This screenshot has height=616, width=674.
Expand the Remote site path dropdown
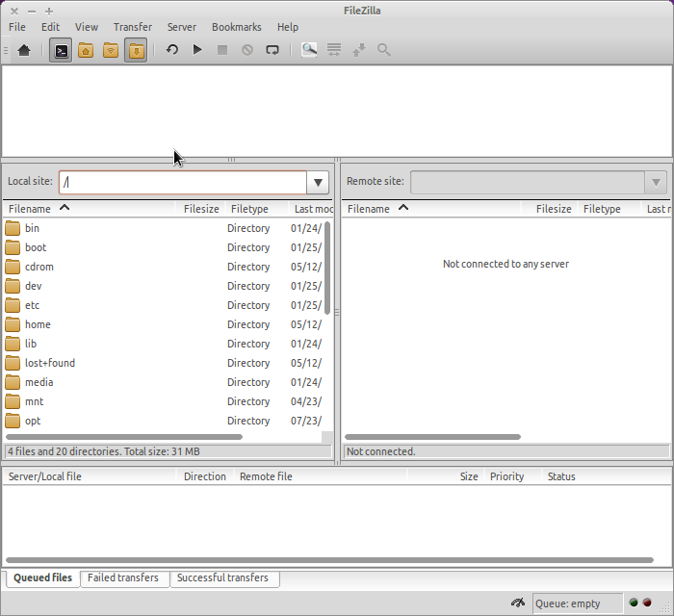click(656, 183)
